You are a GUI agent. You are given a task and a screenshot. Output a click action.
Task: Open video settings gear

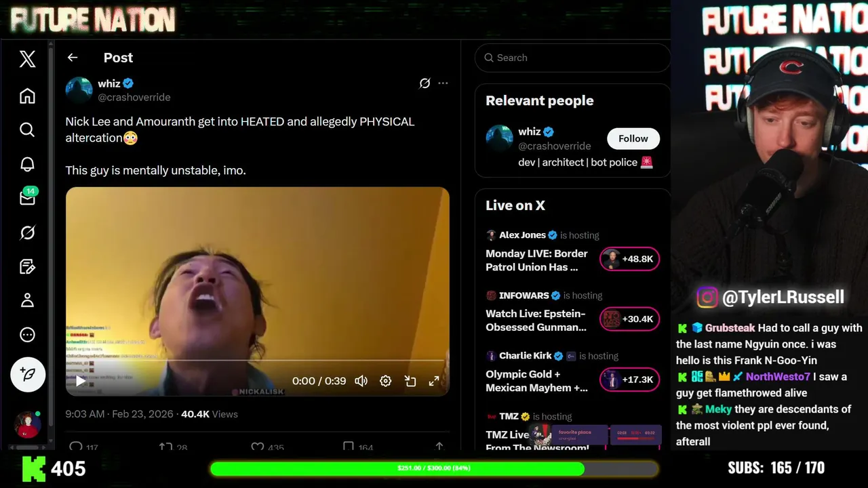(x=386, y=381)
